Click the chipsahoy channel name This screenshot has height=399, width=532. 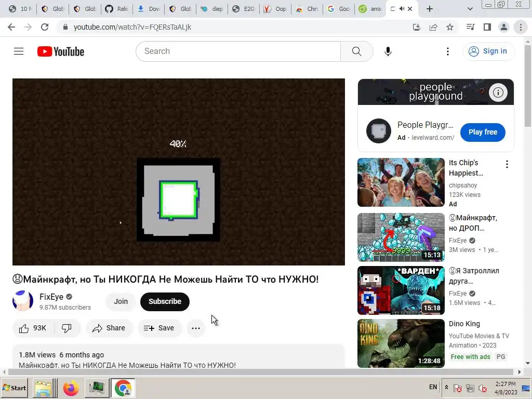tap(463, 185)
